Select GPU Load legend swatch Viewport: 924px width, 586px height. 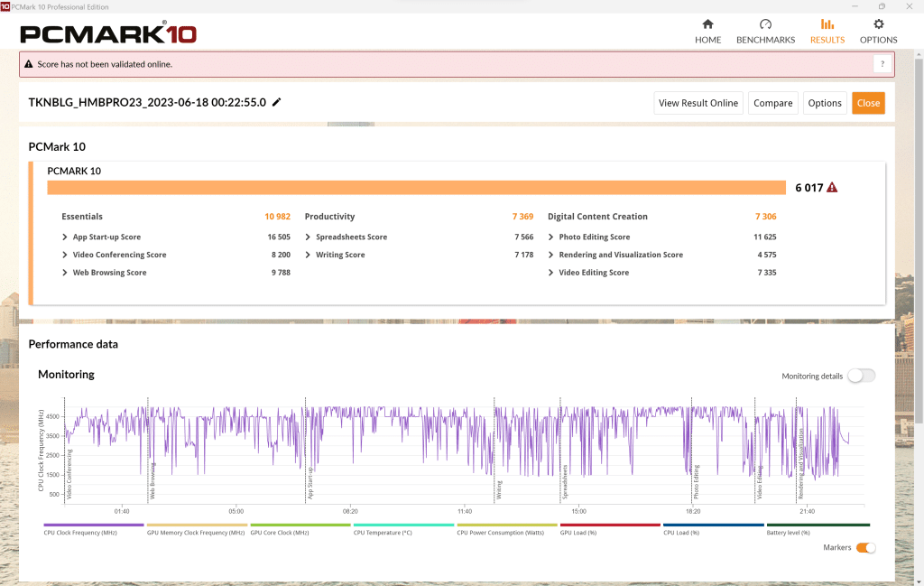(610, 525)
